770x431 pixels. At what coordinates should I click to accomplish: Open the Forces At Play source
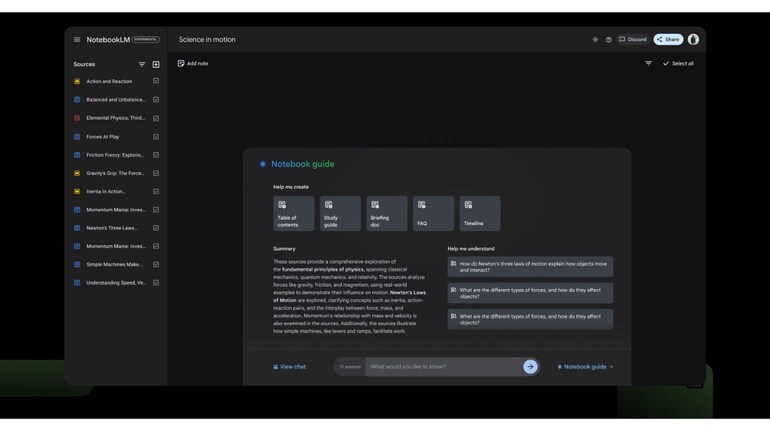[103, 137]
